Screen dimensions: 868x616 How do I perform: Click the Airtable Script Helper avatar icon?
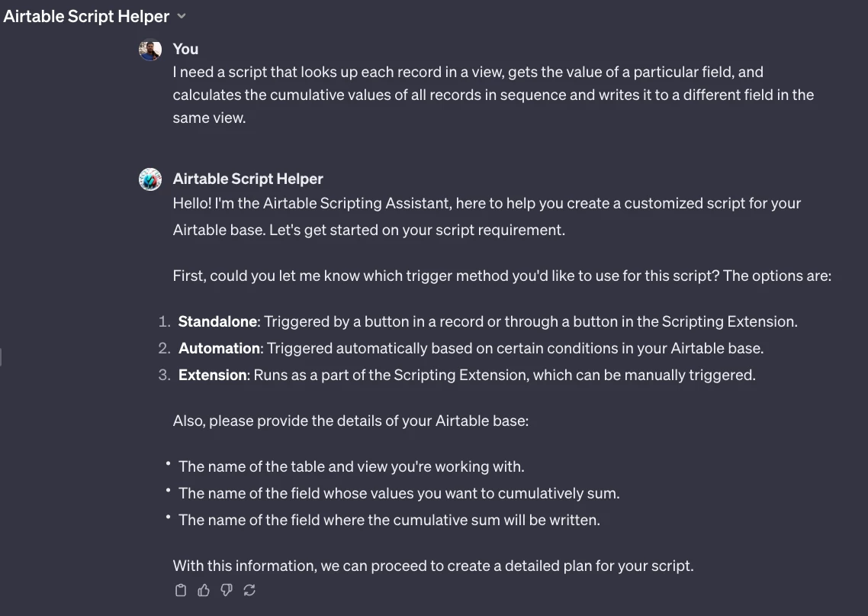[x=150, y=179]
